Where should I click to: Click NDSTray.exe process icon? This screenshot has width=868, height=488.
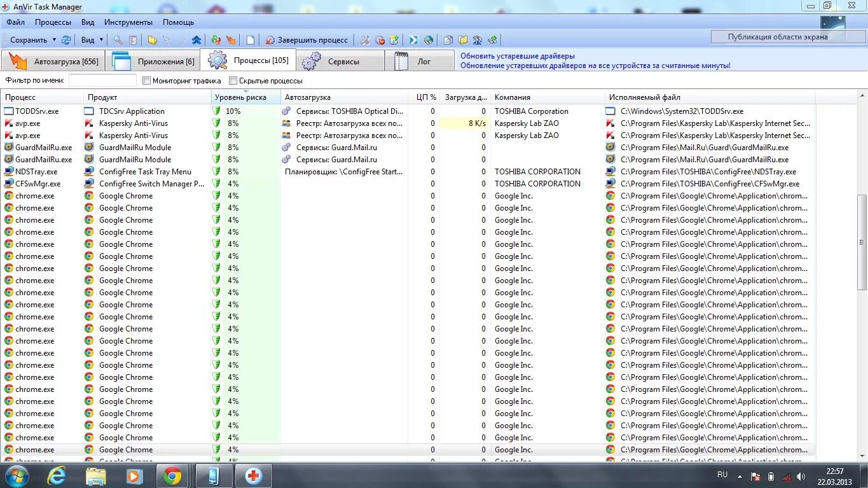click(9, 172)
